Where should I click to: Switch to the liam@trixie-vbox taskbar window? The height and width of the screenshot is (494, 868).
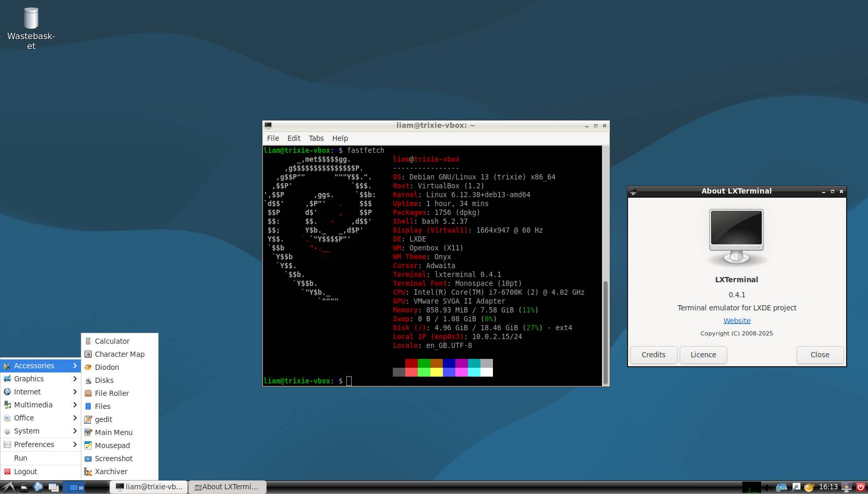[x=149, y=487]
